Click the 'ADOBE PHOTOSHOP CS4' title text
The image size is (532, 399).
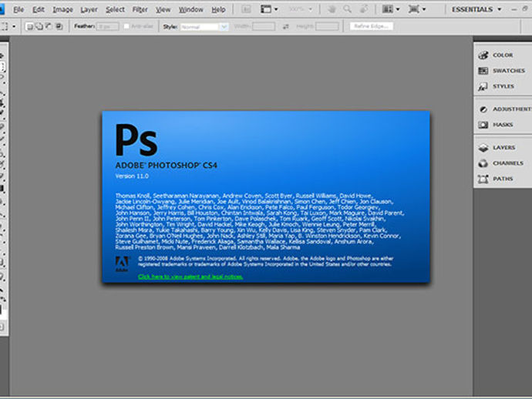(x=167, y=165)
